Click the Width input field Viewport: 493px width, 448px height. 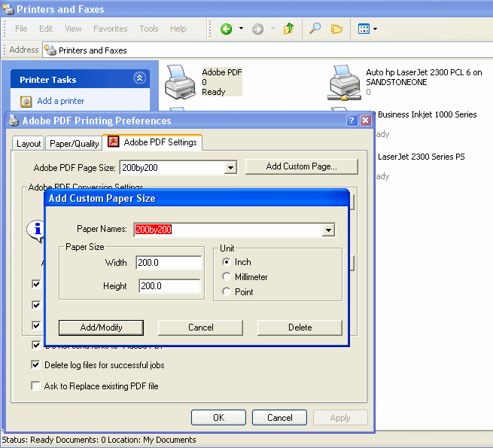(169, 262)
